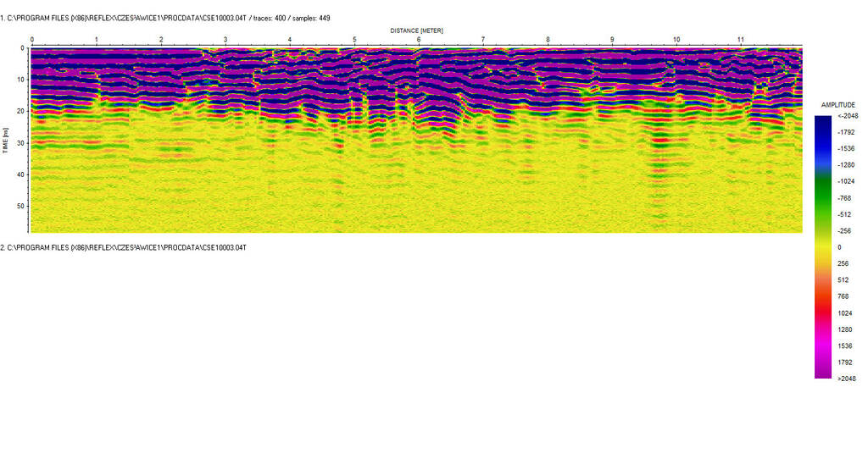Viewport: 868px width, 470px height.
Task: Select the >2048 amplitude legend label
Action: [x=847, y=379]
